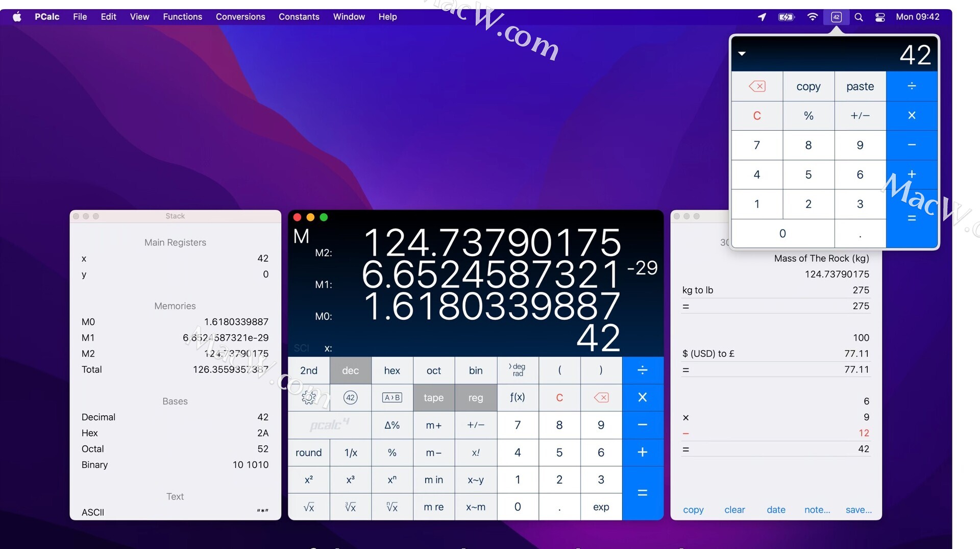Click clear in the tape window
Screen dimensions: 980x549
(734, 510)
